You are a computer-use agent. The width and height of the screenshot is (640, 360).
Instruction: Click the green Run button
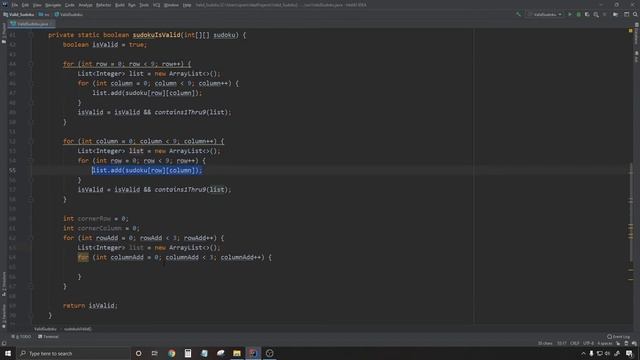[x=570, y=15]
